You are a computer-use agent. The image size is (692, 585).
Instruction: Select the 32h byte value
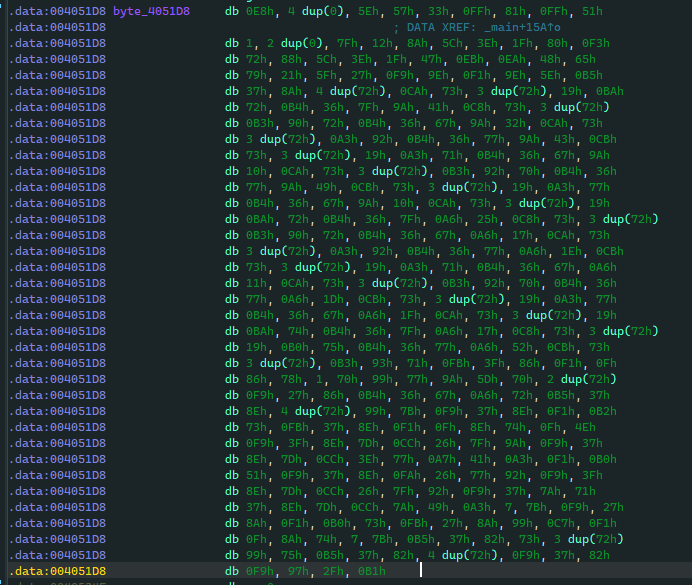tap(515, 123)
